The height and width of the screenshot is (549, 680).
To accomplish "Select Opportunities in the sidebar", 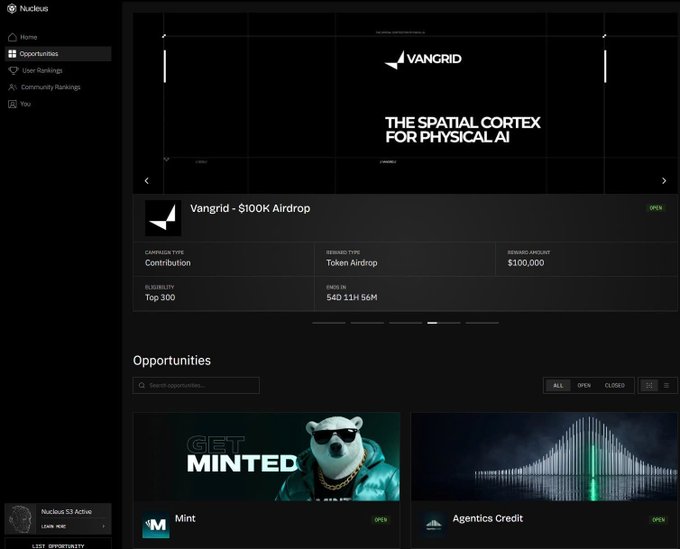I will pos(58,54).
